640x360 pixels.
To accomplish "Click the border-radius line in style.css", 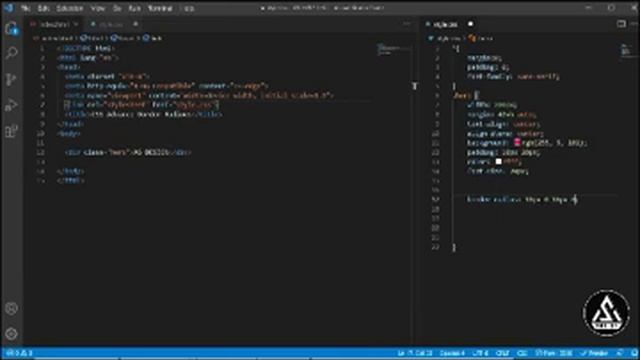I will pos(522,200).
